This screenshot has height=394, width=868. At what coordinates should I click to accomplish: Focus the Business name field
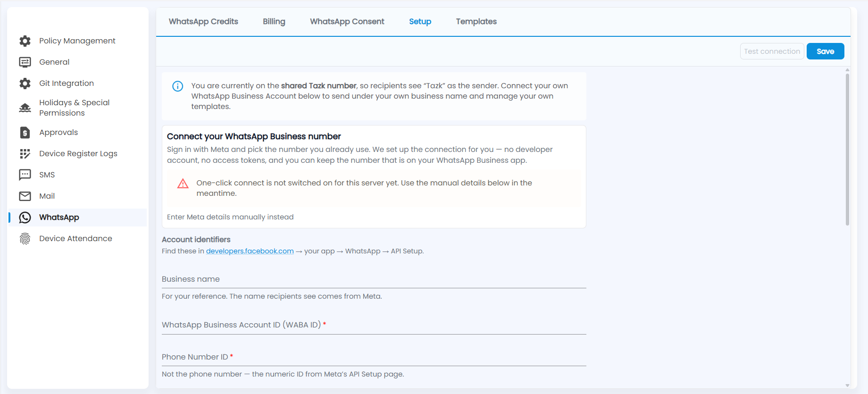[x=374, y=279]
